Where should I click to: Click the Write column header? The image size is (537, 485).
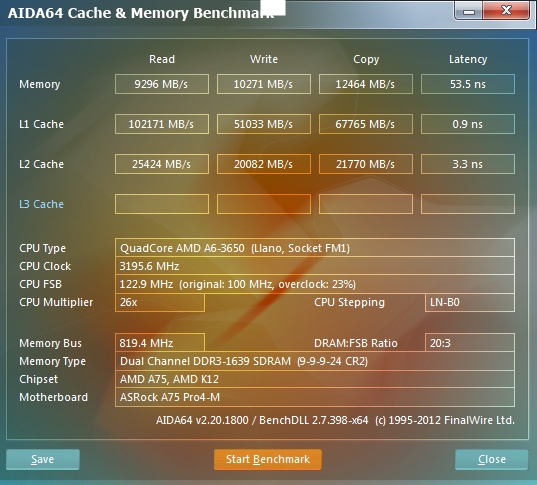264,59
